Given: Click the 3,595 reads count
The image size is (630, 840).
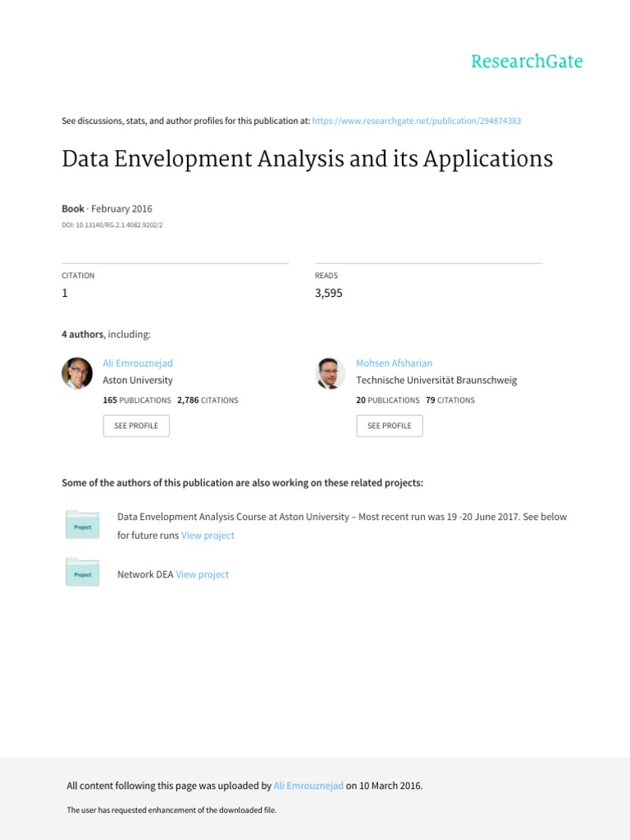Looking at the screenshot, I should click(x=328, y=293).
